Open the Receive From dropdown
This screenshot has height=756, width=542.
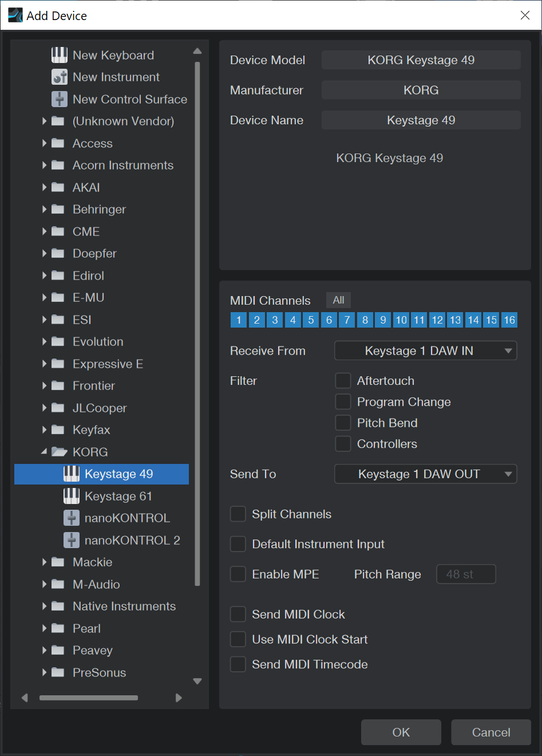pos(425,351)
